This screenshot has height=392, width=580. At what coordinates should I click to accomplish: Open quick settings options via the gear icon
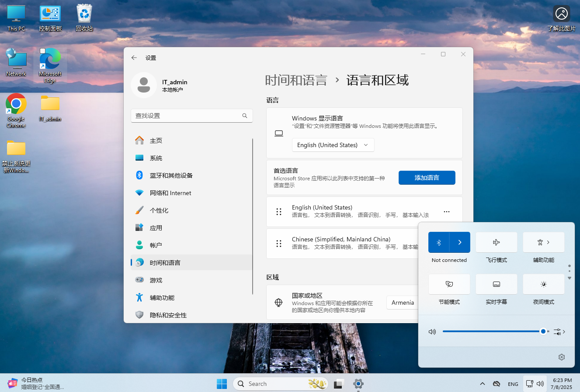[562, 357]
